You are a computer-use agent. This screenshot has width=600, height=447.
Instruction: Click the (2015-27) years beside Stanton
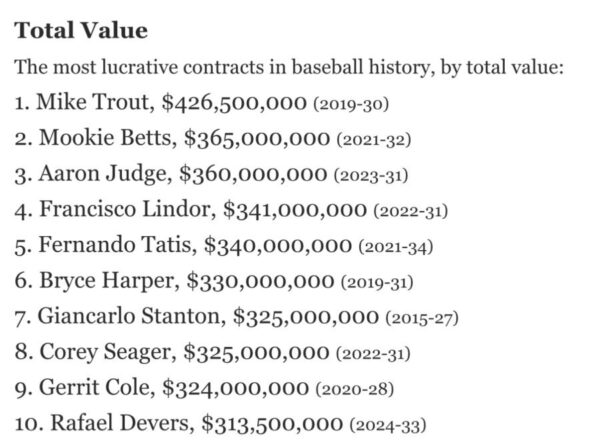421,318
